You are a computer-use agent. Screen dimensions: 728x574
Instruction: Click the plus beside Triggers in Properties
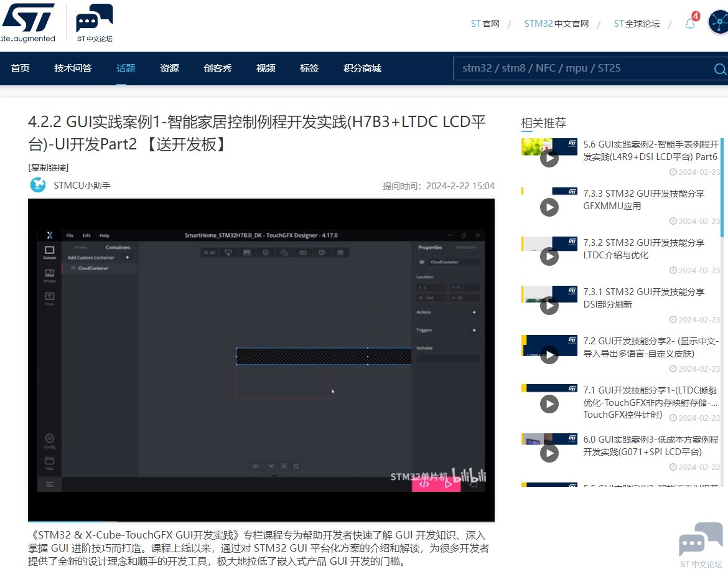coord(474,330)
